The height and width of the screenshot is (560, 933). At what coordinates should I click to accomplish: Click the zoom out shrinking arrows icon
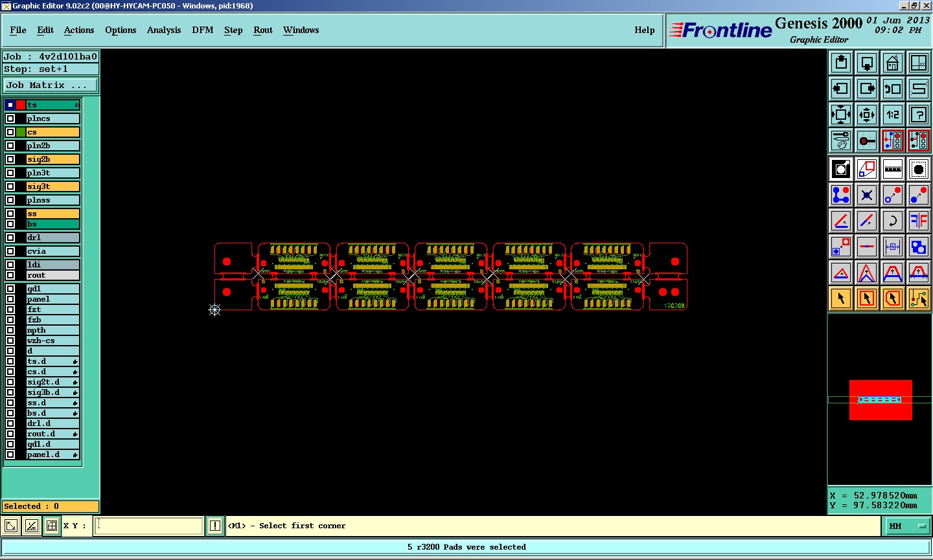(867, 115)
